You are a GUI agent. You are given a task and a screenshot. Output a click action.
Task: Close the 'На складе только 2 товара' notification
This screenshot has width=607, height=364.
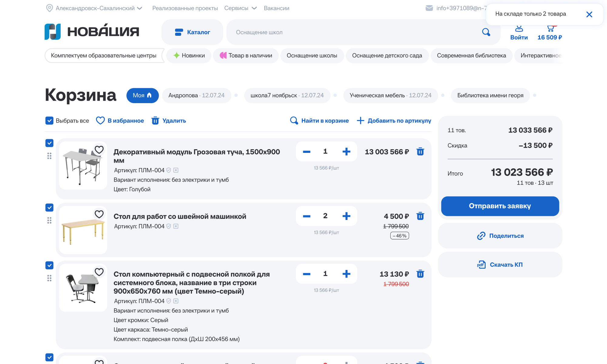coord(589,14)
